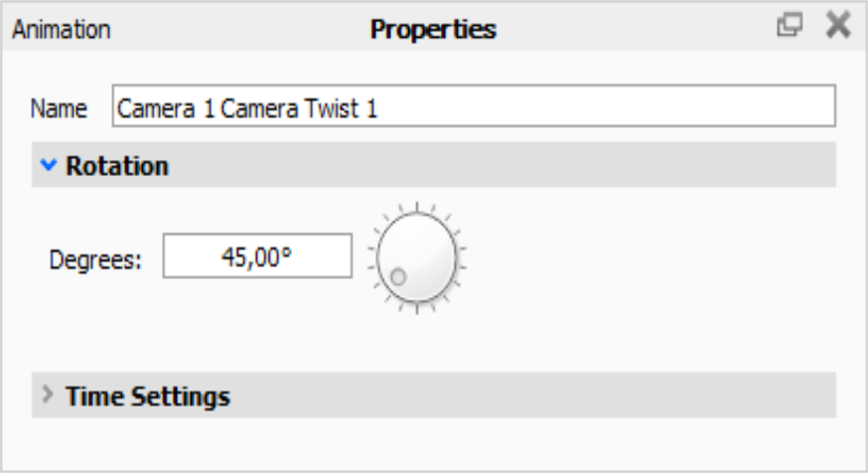The image size is (868, 473).
Task: Click the Degrees label
Action: click(96, 259)
